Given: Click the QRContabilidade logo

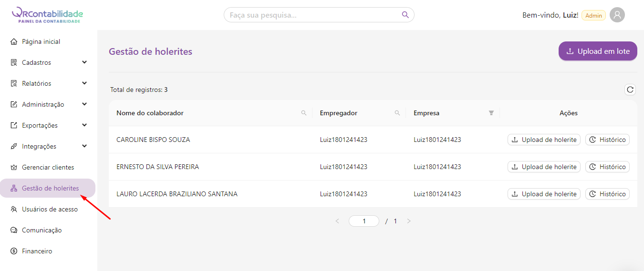Looking at the screenshot, I should tap(47, 15).
